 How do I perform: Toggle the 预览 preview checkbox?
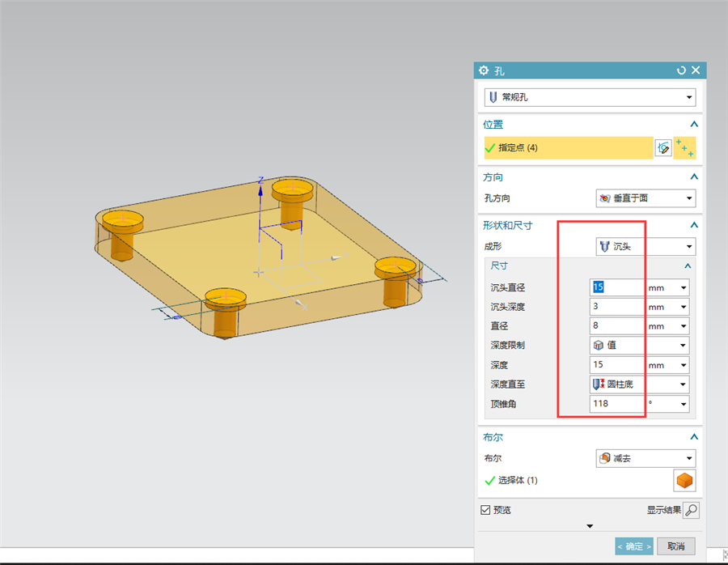[485, 510]
